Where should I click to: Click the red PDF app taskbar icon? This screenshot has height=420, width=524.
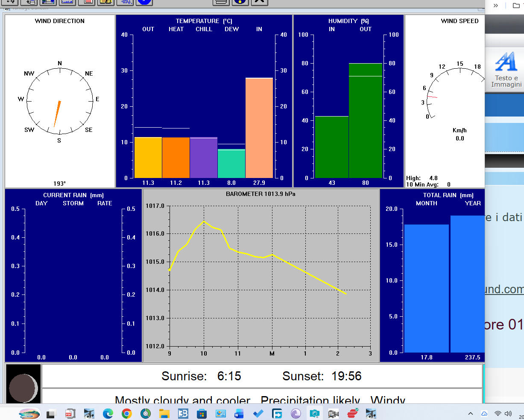69,414
